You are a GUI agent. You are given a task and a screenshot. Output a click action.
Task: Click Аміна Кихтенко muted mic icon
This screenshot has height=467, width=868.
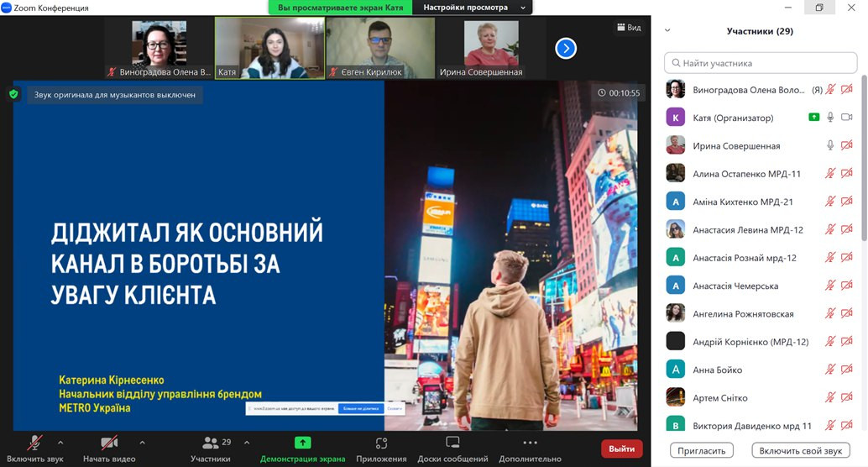(830, 201)
